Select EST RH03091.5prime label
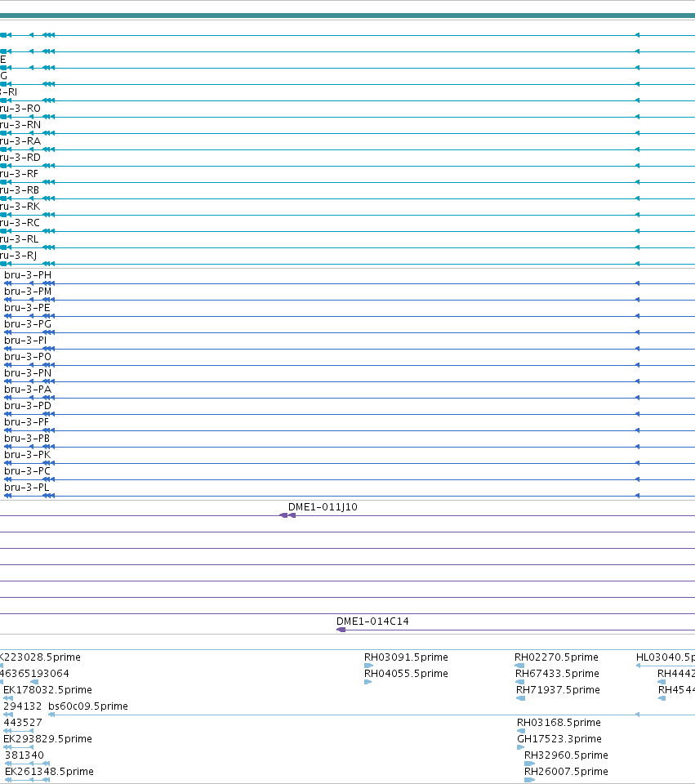This screenshot has height=784, width=695. (x=406, y=657)
